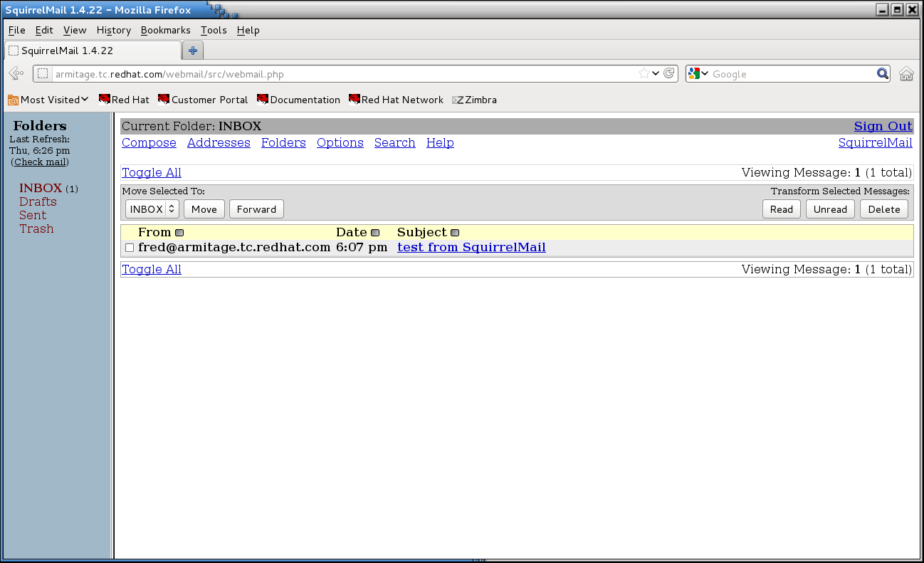924x563 pixels.
Task: Select the SquirrelMail 1.4.22 tab
Action: 93,51
